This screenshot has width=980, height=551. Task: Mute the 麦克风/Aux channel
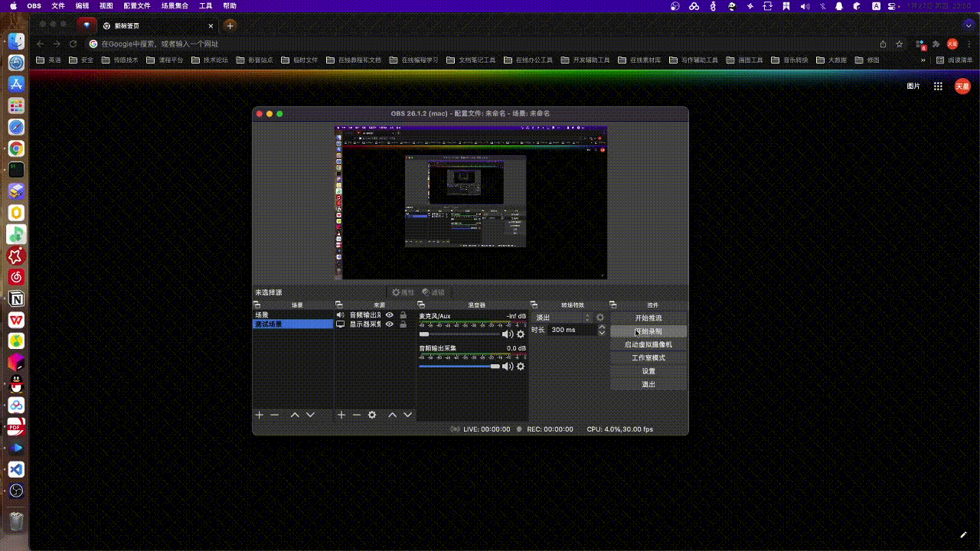coord(507,334)
